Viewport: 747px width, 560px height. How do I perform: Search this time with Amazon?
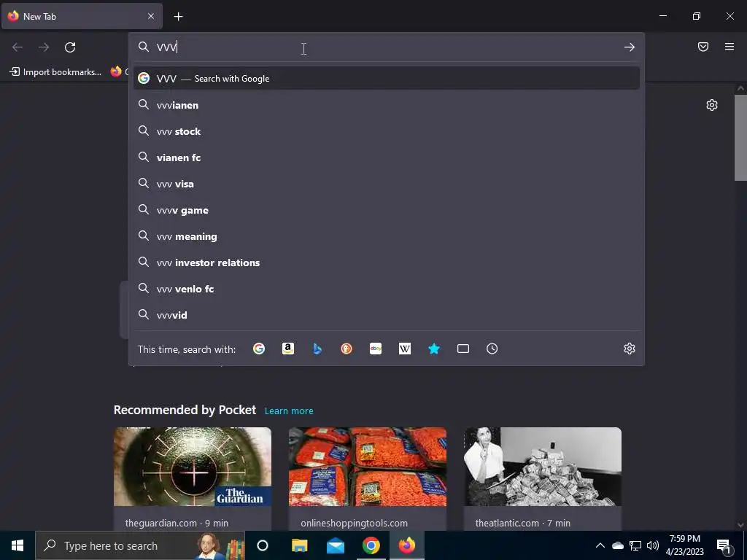pyautogui.click(x=287, y=349)
